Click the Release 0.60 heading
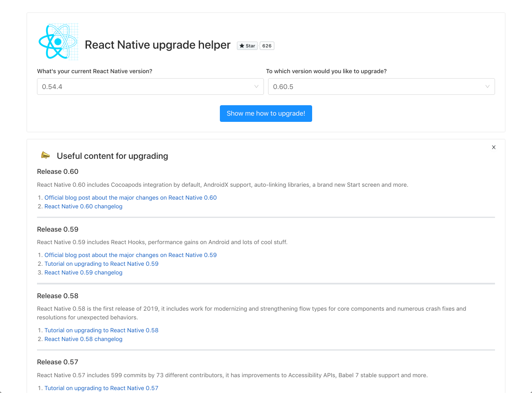 point(57,171)
